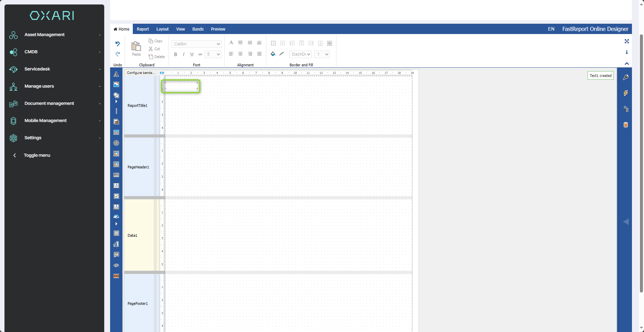
Task: Toggle underline text formatting
Action: pos(192,54)
